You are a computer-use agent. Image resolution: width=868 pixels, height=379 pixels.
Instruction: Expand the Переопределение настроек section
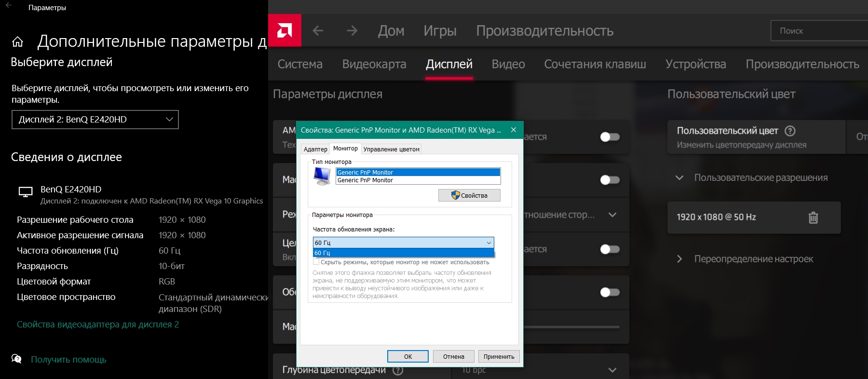pos(679,259)
